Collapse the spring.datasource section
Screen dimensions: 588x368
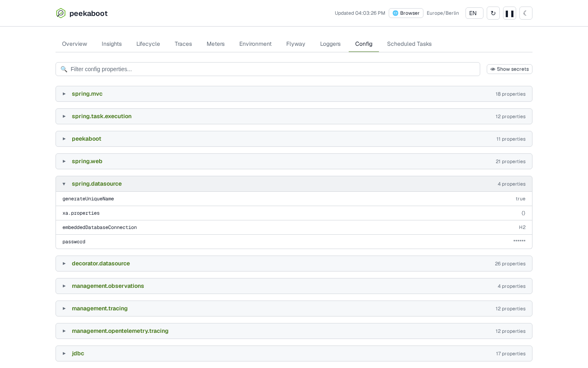[294, 184]
